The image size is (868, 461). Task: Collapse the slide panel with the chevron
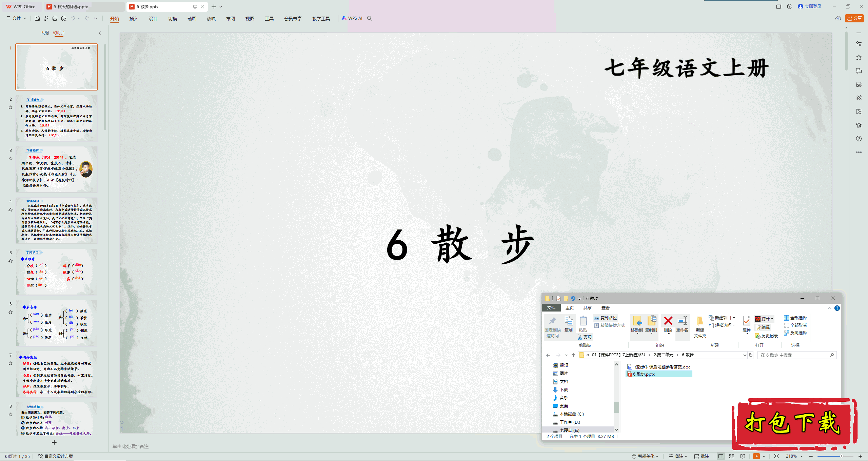coord(100,33)
